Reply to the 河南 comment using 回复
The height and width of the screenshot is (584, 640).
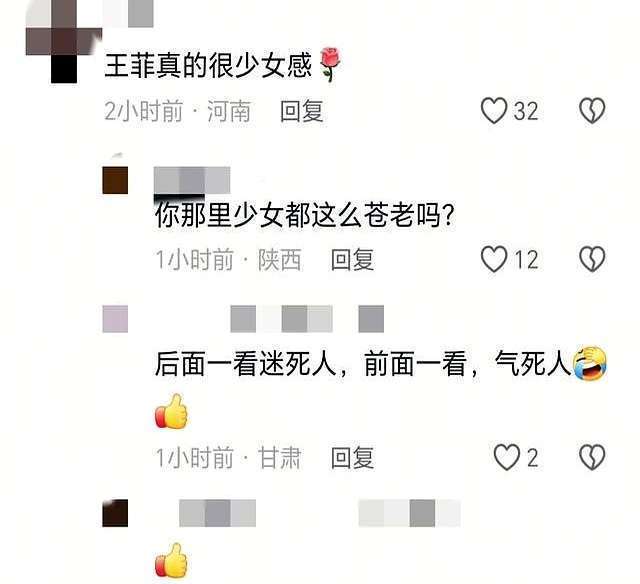(302, 111)
